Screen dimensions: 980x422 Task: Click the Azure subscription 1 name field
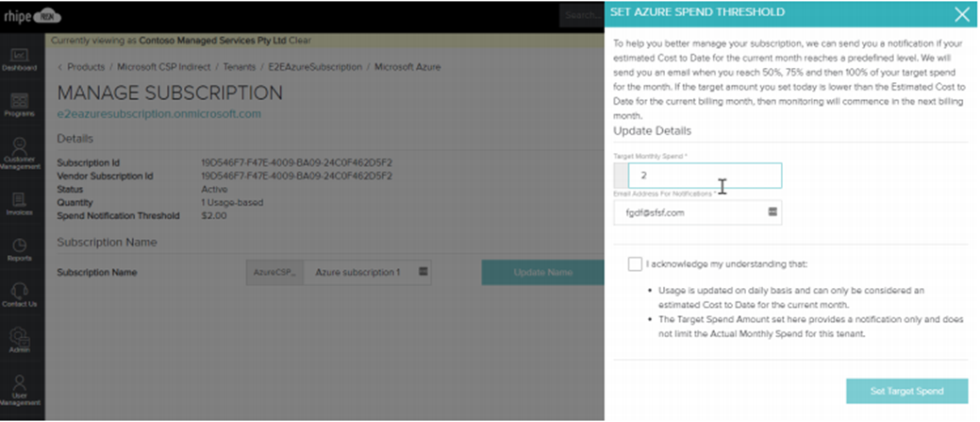click(x=368, y=273)
